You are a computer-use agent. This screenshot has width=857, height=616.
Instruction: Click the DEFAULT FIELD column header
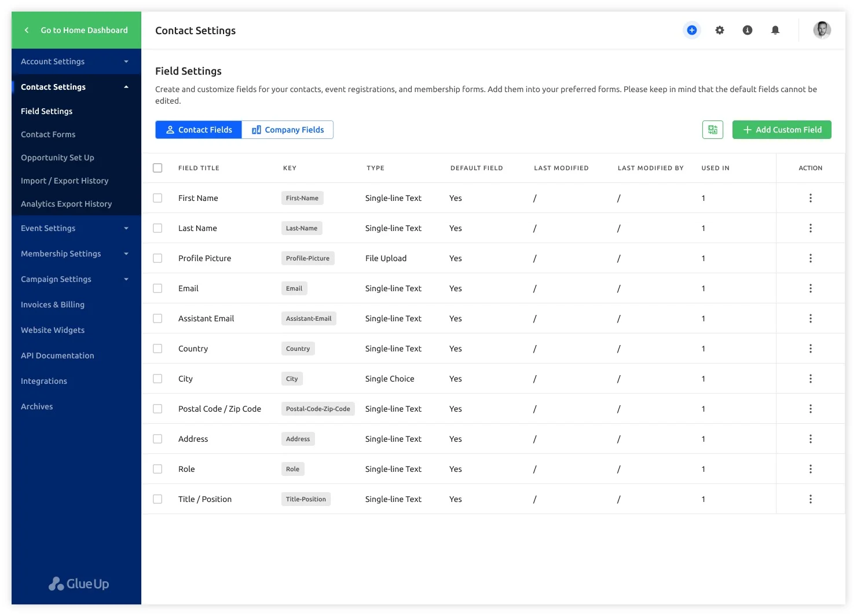click(477, 168)
